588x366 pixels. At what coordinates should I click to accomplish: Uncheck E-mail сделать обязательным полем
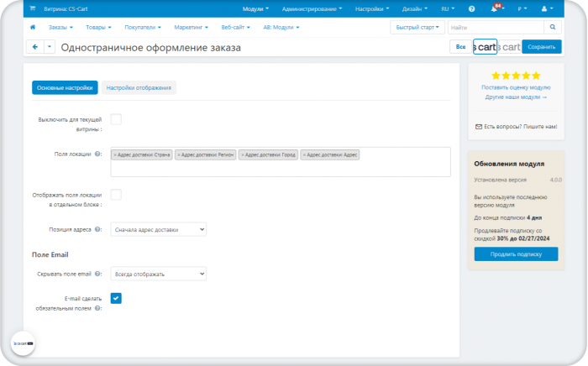pyautogui.click(x=116, y=298)
